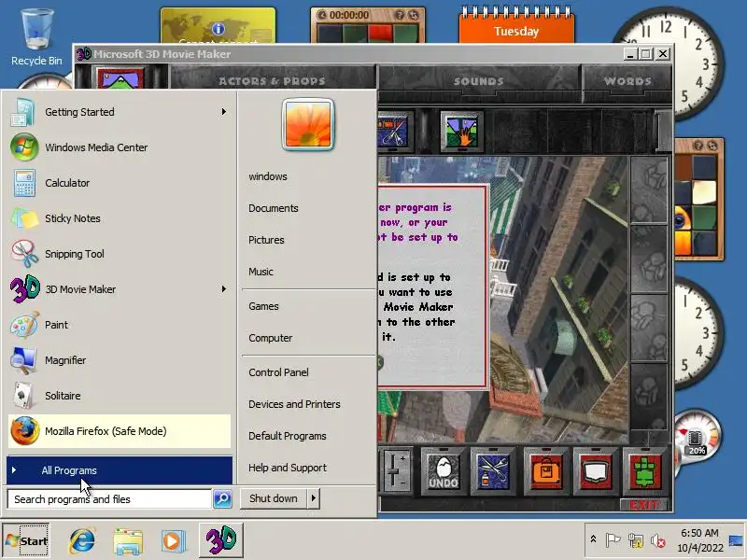Launch Paint from Start menu
This screenshot has width=747, height=560.
(120, 325)
